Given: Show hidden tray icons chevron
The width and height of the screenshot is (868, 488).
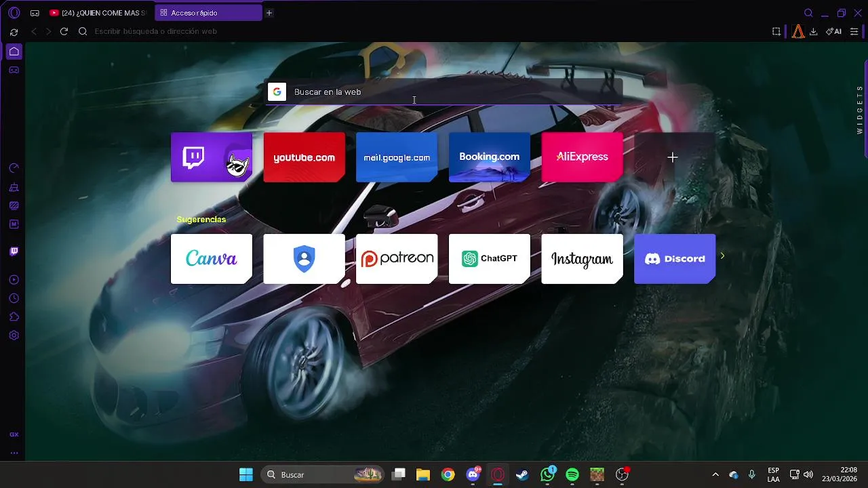Looking at the screenshot, I should pos(715,474).
